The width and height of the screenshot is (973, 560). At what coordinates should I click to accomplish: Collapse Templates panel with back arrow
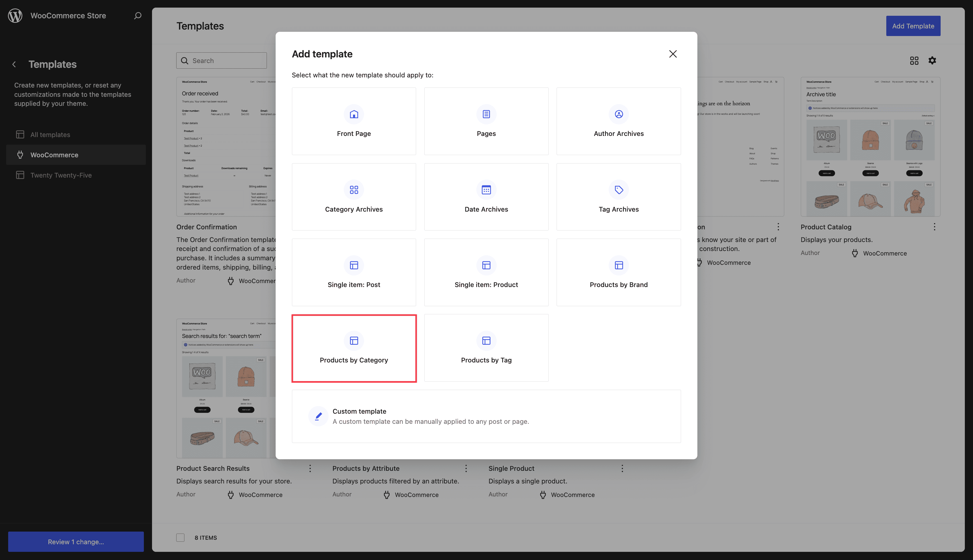(14, 64)
